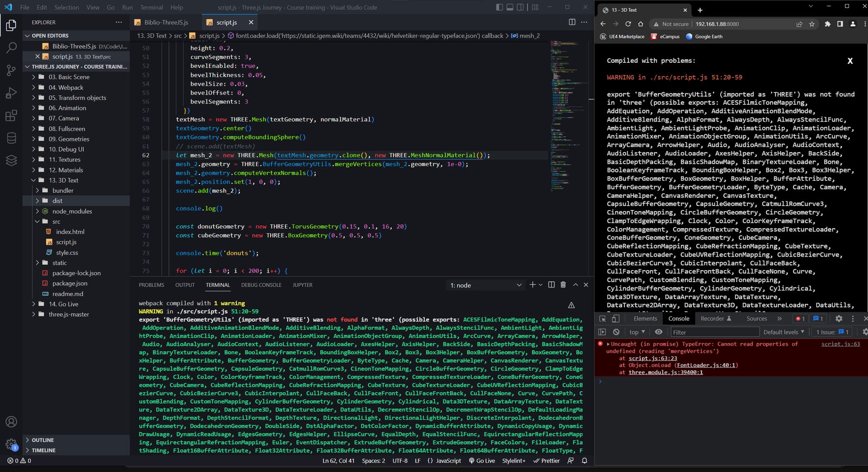Open the Extensions view
868x472 pixels.
pos(11,116)
